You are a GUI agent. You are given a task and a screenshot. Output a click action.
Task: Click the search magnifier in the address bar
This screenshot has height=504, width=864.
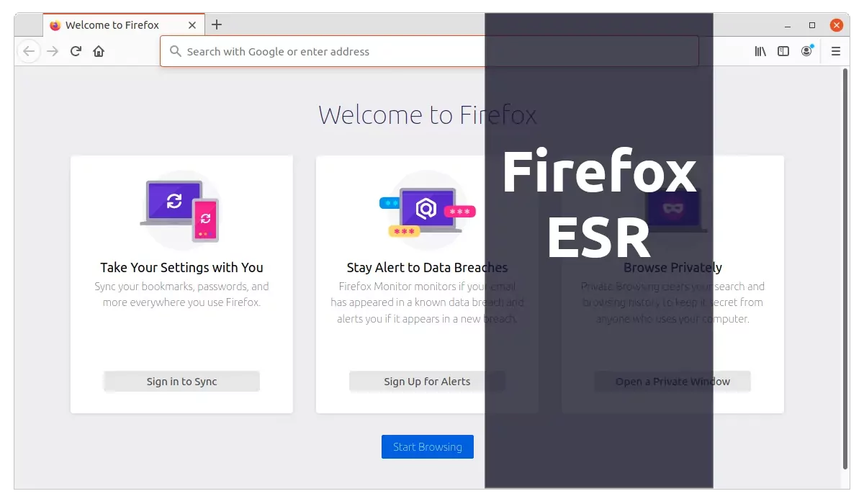174,51
